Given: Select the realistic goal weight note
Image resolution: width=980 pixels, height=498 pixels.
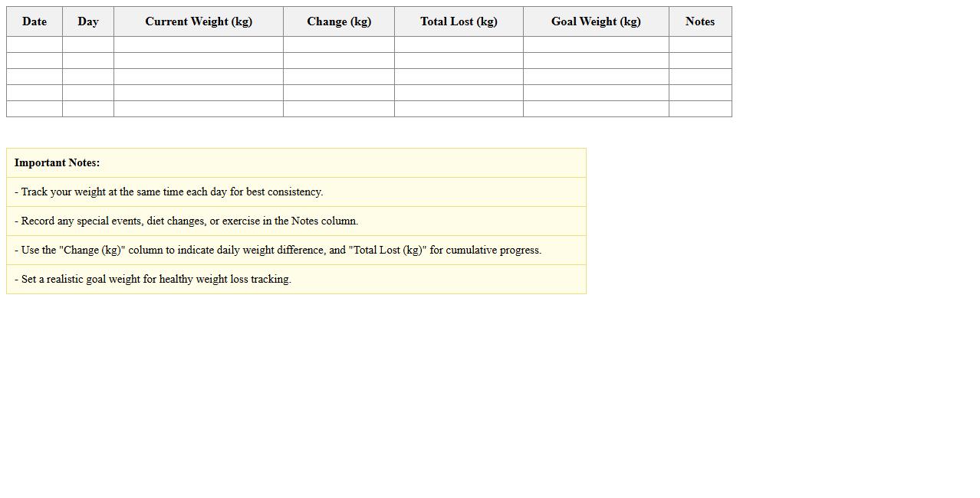Looking at the screenshot, I should pyautogui.click(x=153, y=279).
